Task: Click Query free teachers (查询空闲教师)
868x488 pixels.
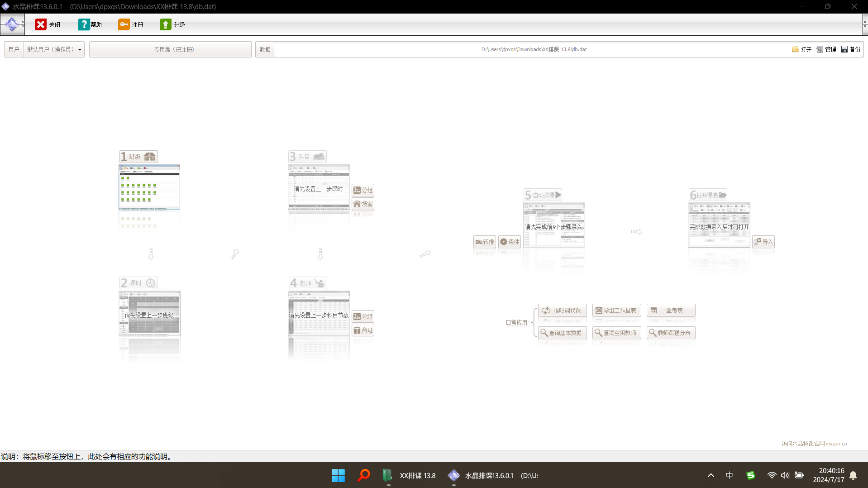Action: coord(616,333)
